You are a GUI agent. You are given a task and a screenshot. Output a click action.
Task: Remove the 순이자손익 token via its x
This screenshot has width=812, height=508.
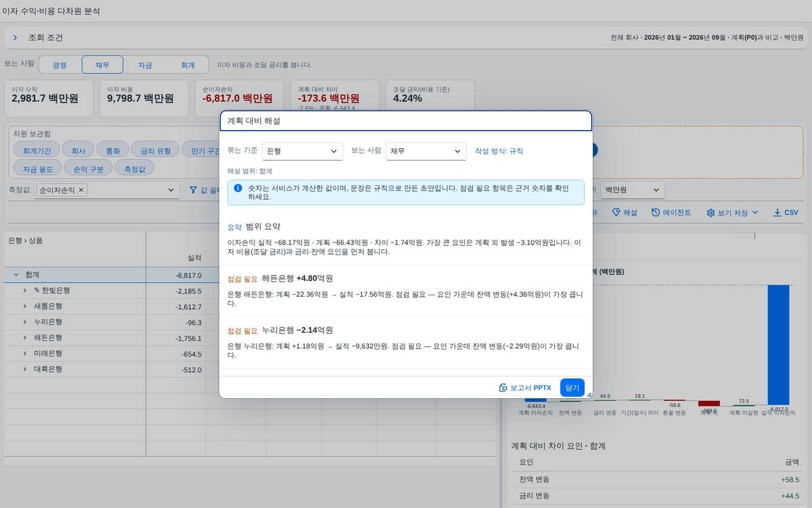pyautogui.click(x=81, y=190)
